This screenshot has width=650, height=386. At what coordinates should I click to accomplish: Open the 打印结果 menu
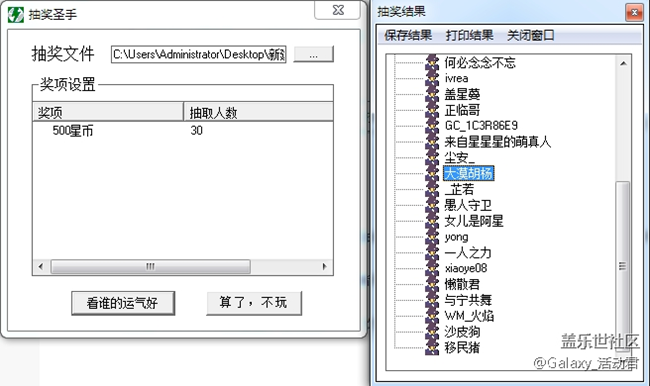click(470, 35)
